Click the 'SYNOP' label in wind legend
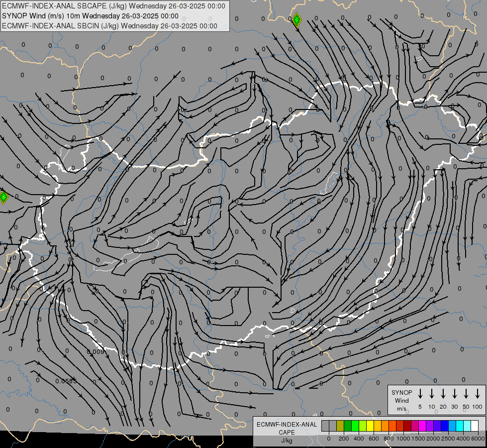The image size is (487, 448). [401, 392]
